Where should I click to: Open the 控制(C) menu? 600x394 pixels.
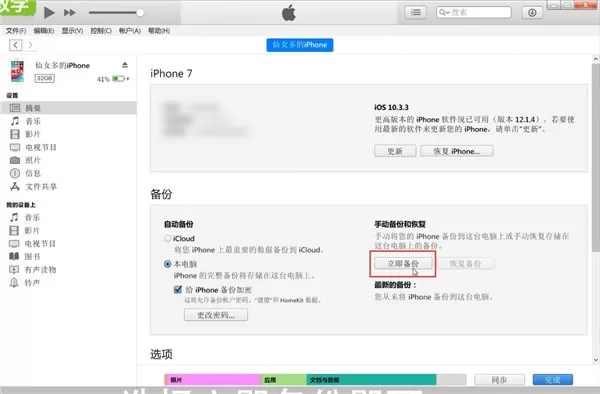click(x=101, y=31)
